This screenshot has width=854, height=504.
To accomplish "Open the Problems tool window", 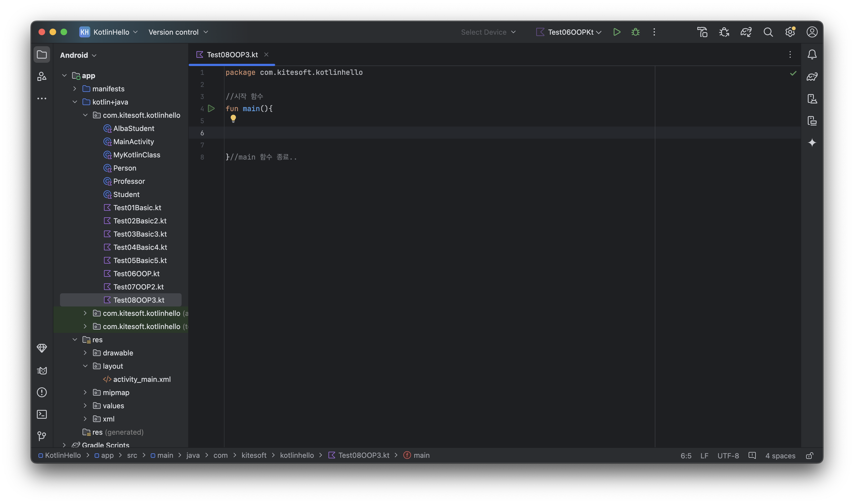I will click(42, 392).
